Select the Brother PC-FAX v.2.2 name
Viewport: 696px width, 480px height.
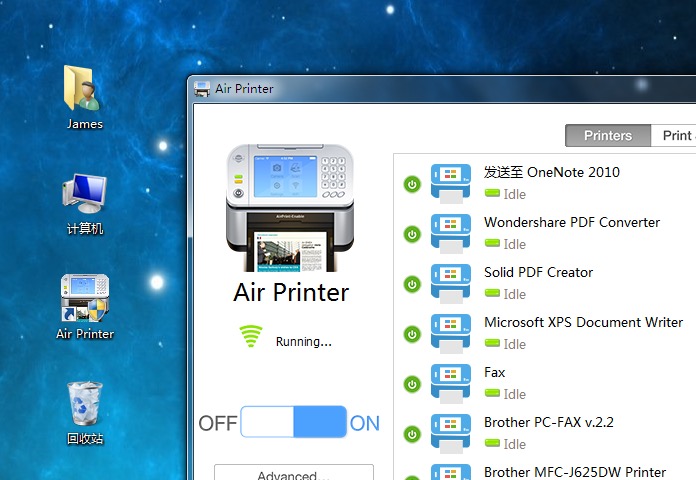[x=549, y=422]
